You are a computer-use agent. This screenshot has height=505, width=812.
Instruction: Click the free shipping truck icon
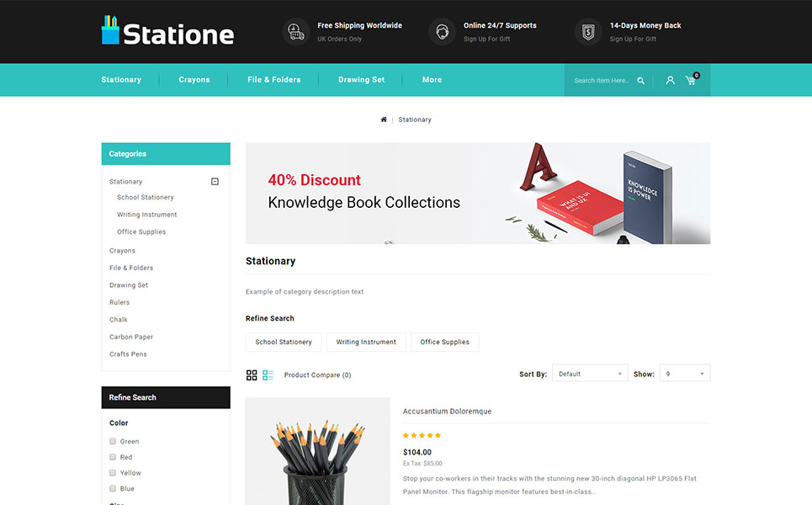(x=295, y=32)
